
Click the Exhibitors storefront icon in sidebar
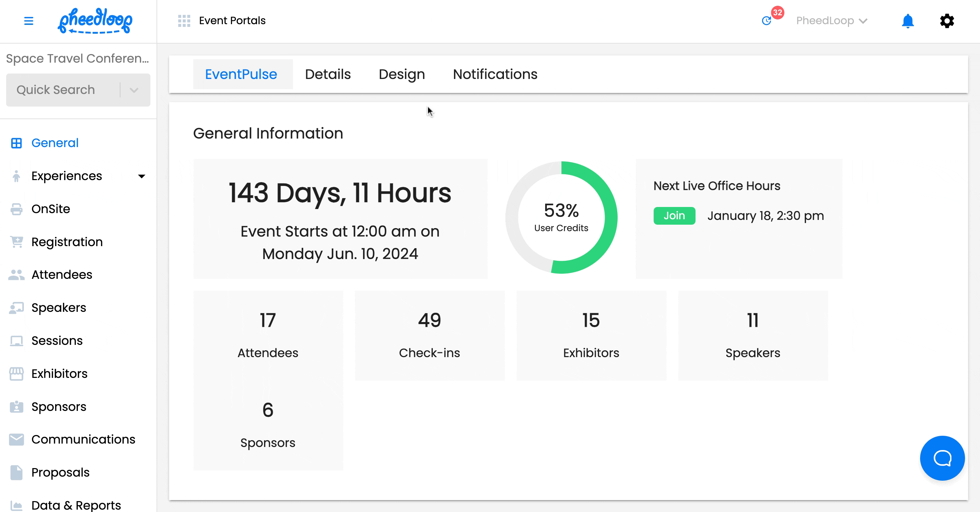point(16,373)
